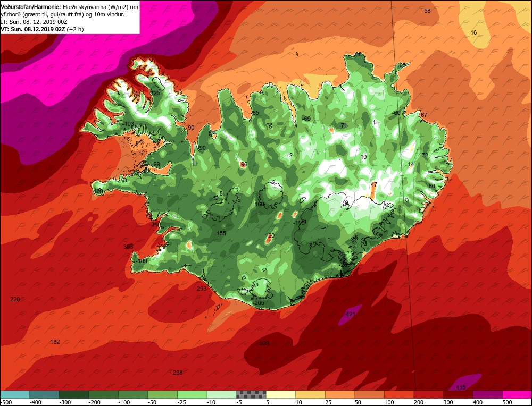Viewport: 532px width, 406px height.
Task: Select the value -69 on the map
Action: click(306, 119)
